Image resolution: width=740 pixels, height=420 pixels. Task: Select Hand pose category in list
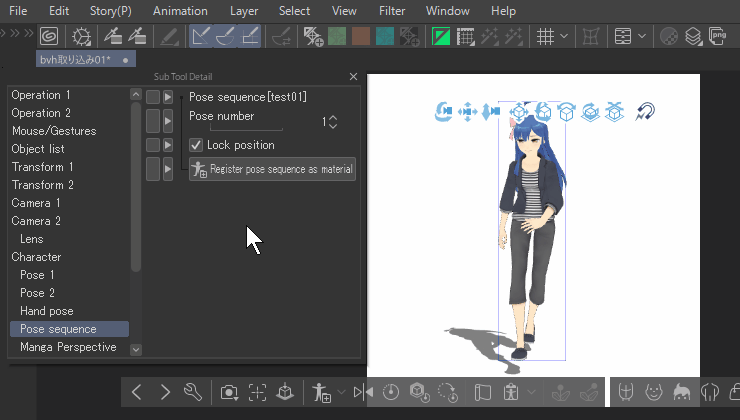tap(47, 311)
